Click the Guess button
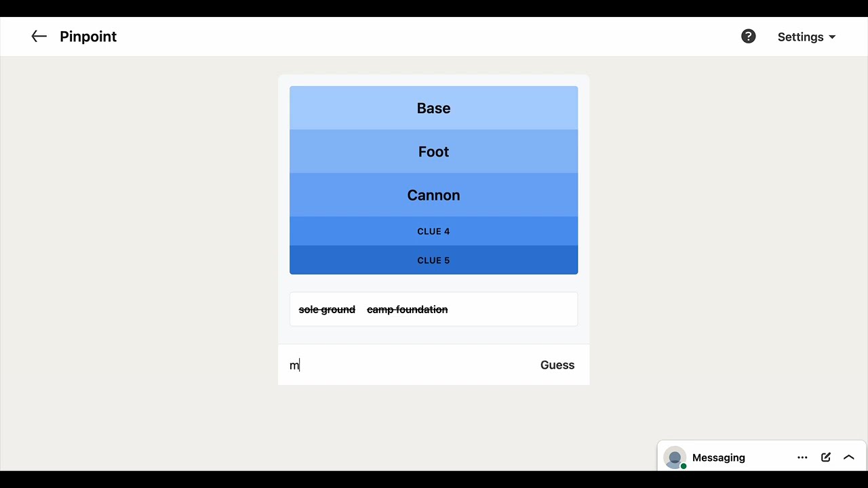 coord(557,365)
